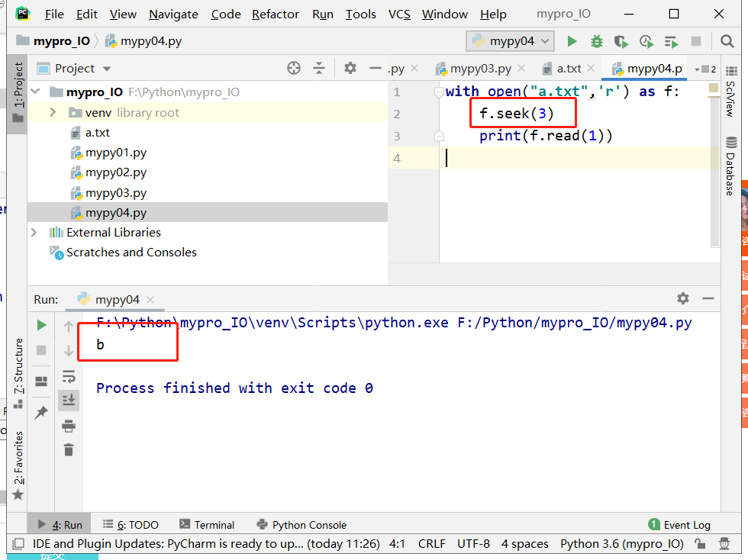Viewport: 748px width, 560px height.
Task: Clear console with trash icon
Action: pyautogui.click(x=69, y=450)
